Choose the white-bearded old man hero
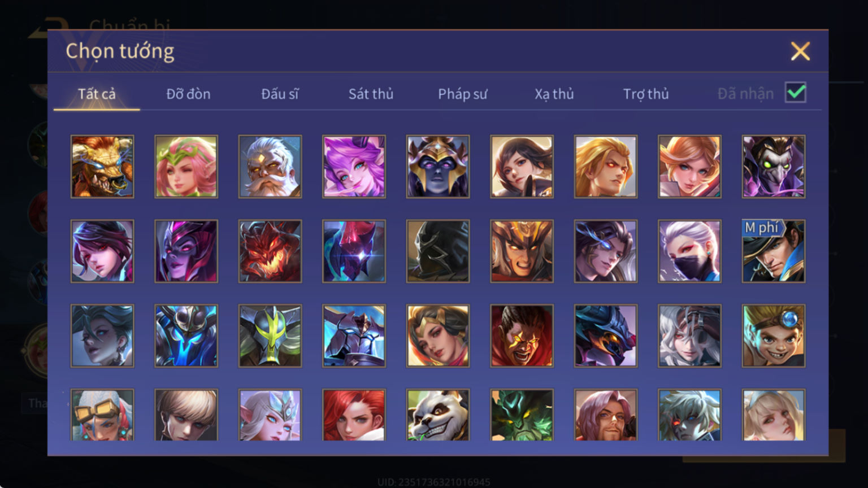Image resolution: width=868 pixels, height=488 pixels. (270, 167)
